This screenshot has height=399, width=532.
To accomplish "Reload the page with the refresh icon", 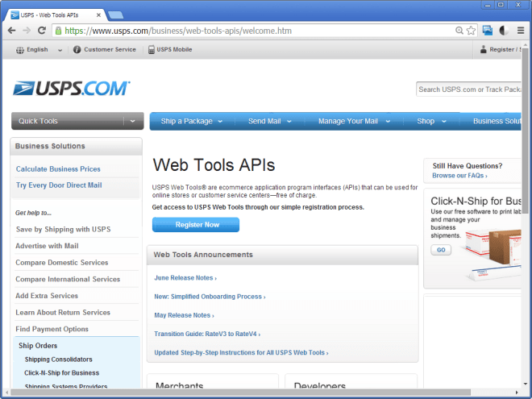I will (x=43, y=31).
